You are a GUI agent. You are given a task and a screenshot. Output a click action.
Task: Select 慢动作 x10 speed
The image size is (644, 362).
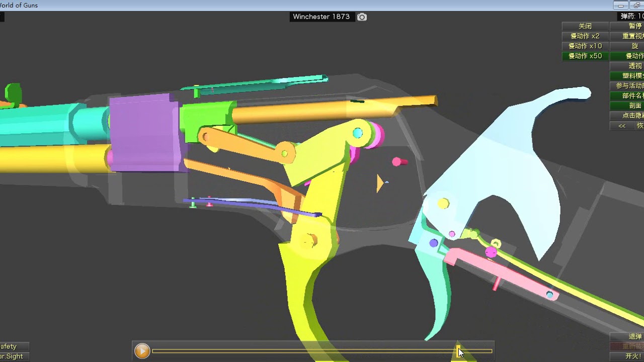(x=585, y=46)
